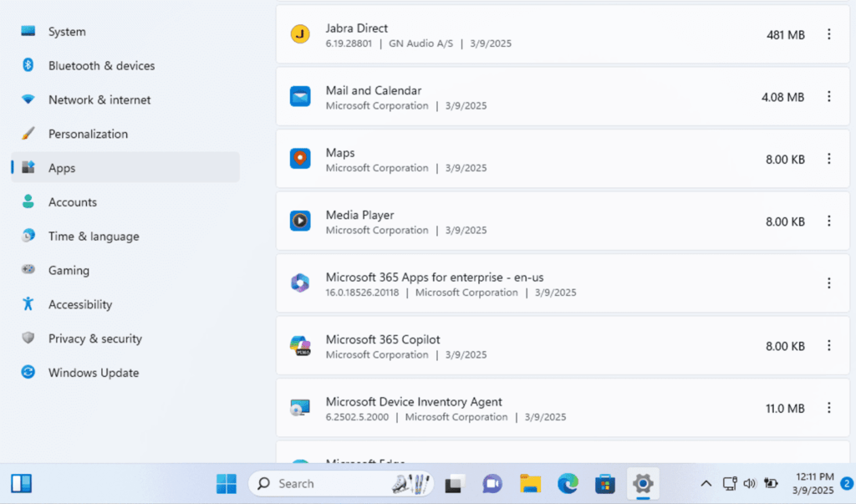Open Time & language settings
Image resolution: width=856 pixels, height=504 pixels.
point(92,236)
